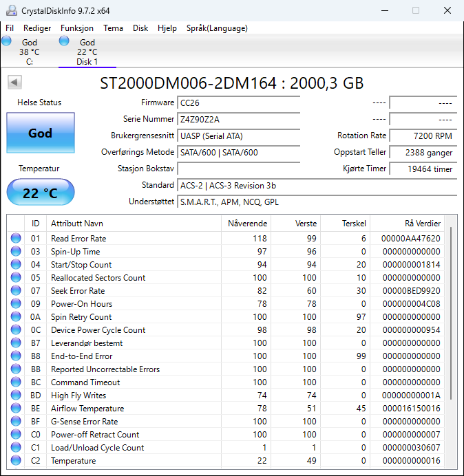Click the UASP (Serial ATA) interface field
Viewport: 464px width, 476px height.
(x=238, y=136)
